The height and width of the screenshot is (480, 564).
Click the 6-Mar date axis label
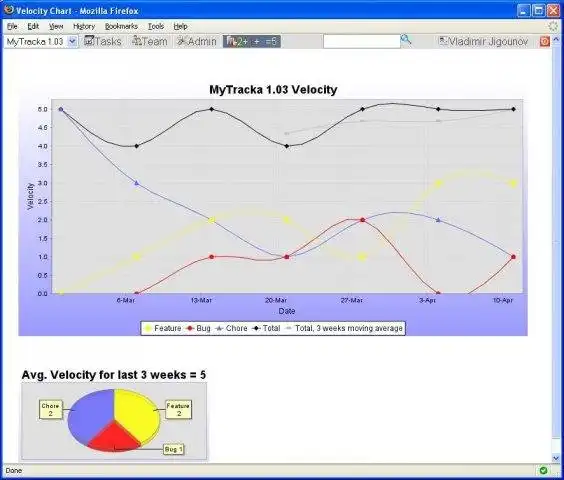pos(126,300)
